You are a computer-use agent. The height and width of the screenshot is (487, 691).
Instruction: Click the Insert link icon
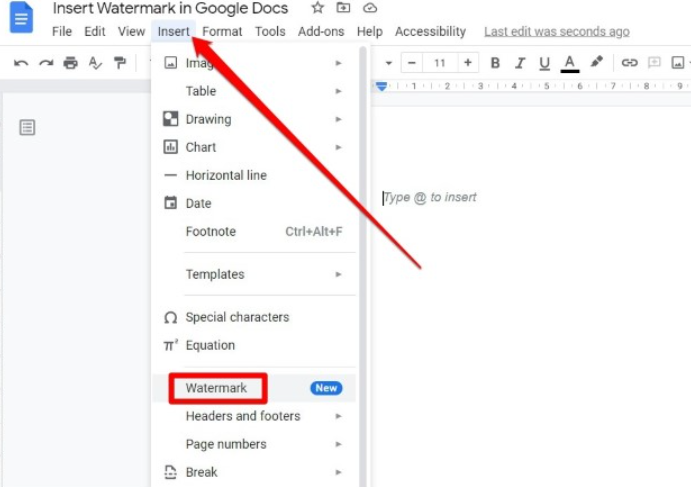[x=629, y=63]
